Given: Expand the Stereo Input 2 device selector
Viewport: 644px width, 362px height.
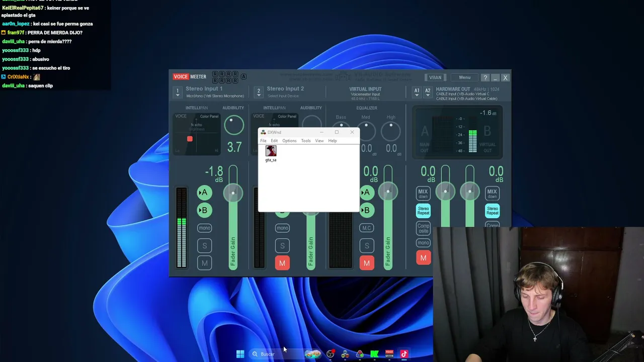Looking at the screenshot, I should click(x=259, y=92).
